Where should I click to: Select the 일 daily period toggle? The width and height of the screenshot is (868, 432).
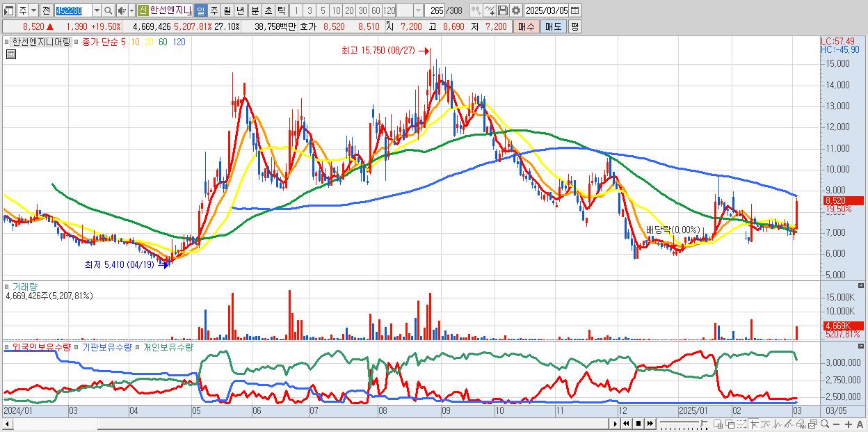pos(200,10)
